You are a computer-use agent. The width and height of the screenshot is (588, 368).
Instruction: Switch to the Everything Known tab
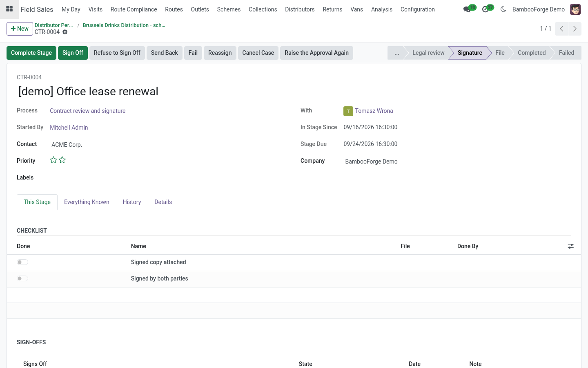(x=87, y=202)
